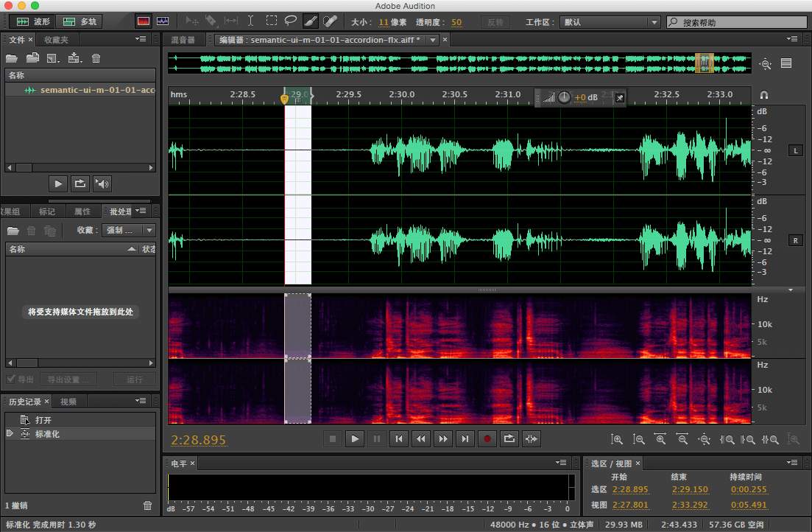
Task: Sort batch list by 名称 header
Action: pos(72,249)
